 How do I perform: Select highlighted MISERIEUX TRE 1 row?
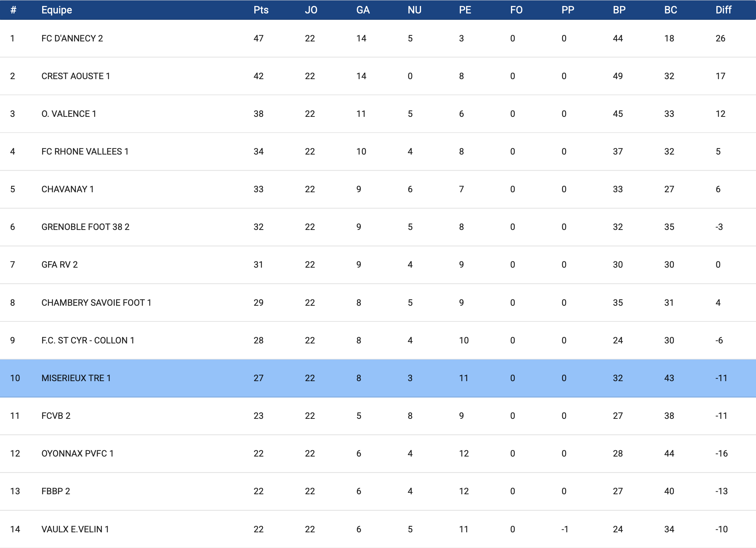[x=76, y=378]
